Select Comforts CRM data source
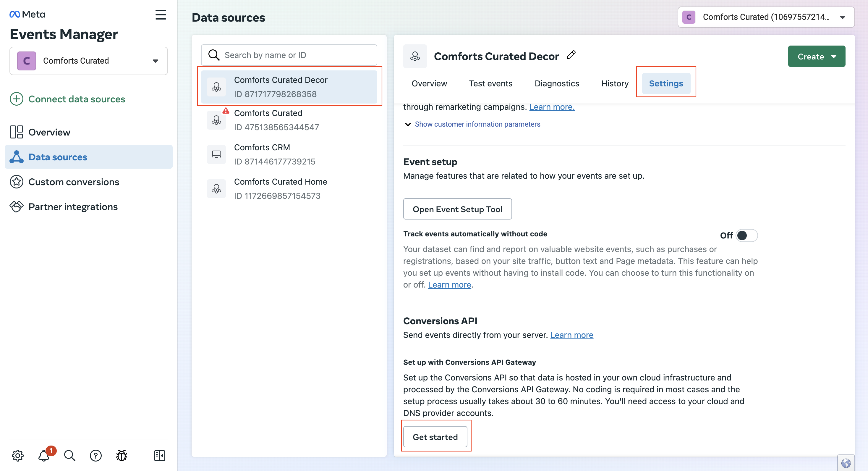This screenshot has width=868, height=471. pyautogui.click(x=289, y=154)
